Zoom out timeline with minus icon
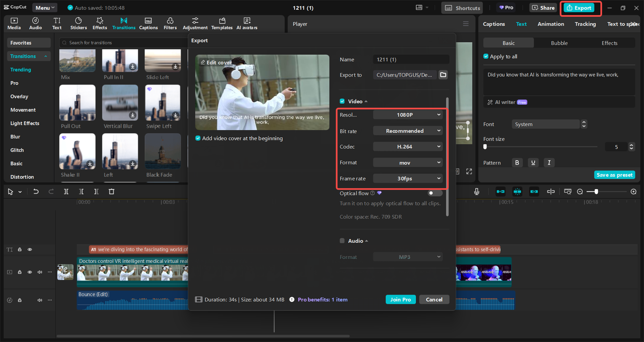Image resolution: width=644 pixels, height=342 pixels. tap(580, 192)
